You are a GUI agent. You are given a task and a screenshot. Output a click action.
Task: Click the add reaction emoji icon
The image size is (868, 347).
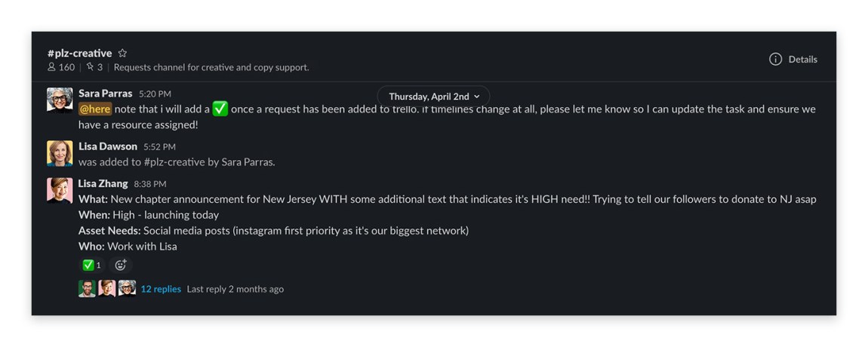click(x=120, y=265)
